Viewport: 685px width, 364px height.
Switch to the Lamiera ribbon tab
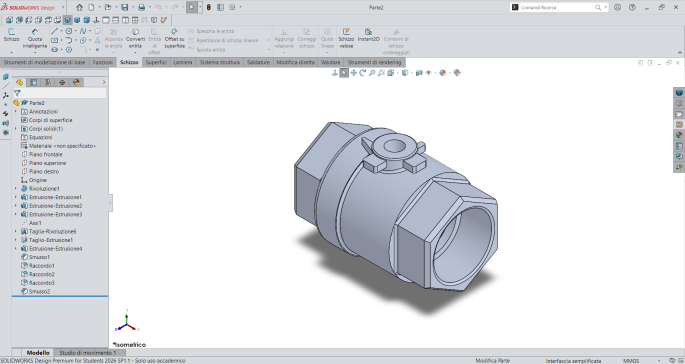[183, 62]
